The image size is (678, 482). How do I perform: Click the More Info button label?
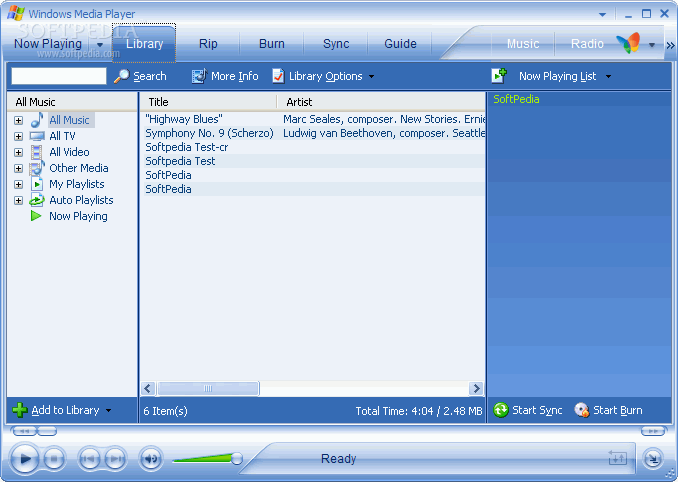[x=234, y=76]
